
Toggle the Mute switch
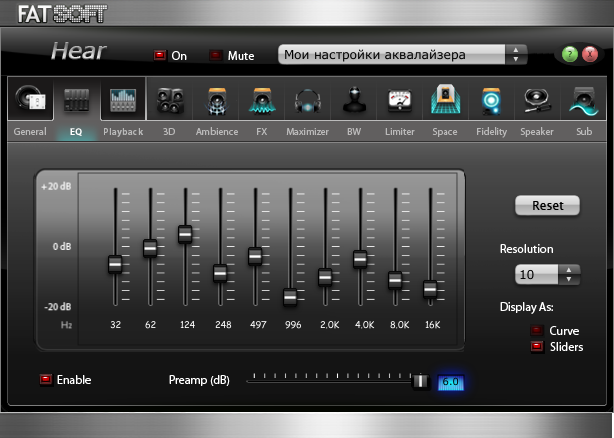[215, 55]
